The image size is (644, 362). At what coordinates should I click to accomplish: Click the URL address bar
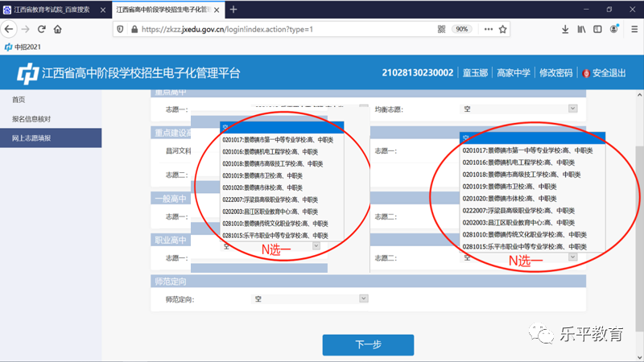tap(282, 29)
